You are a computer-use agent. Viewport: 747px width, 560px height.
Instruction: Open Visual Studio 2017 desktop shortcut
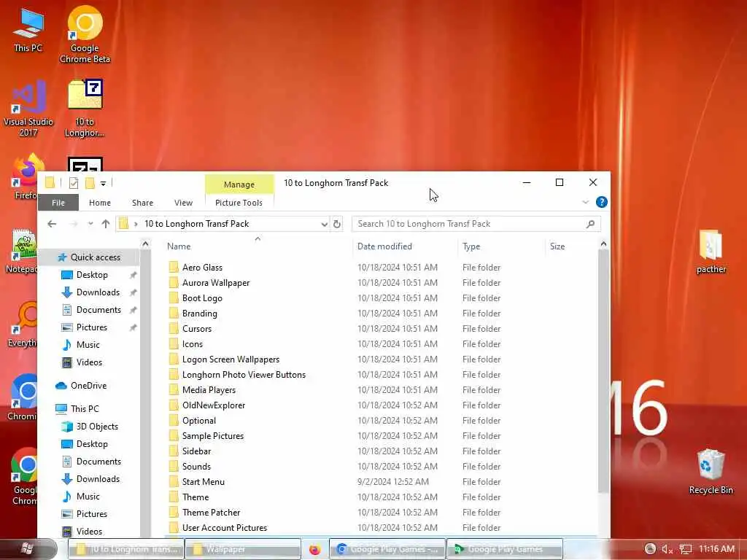(28, 109)
